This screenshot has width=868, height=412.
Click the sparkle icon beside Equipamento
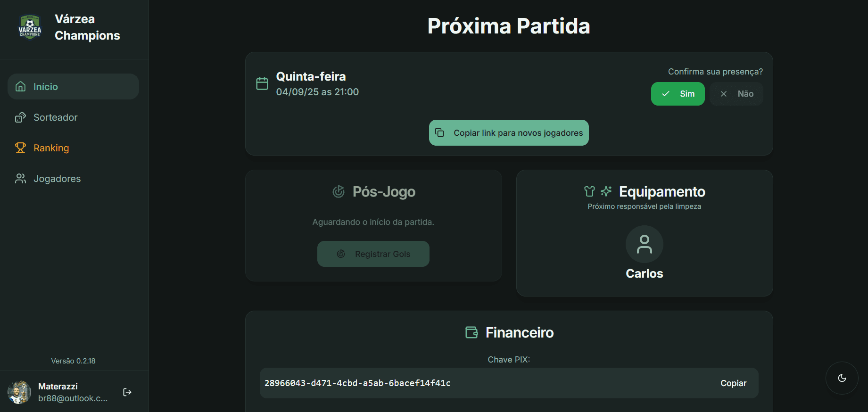click(x=606, y=191)
